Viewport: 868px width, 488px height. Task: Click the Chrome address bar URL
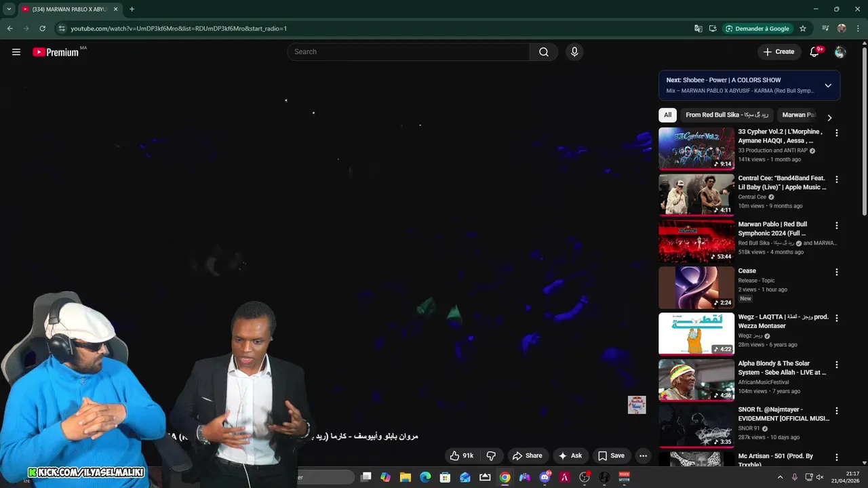(x=179, y=28)
